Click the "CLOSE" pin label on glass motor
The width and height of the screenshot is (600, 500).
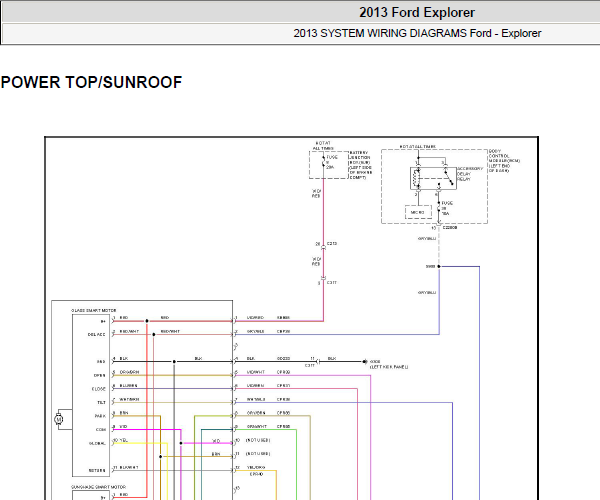coord(99,389)
